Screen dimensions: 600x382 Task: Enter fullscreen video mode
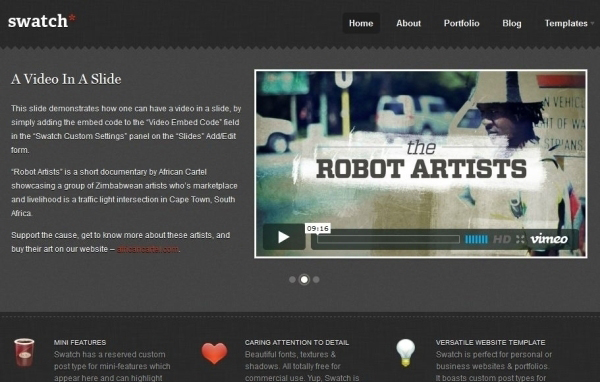[x=520, y=239]
